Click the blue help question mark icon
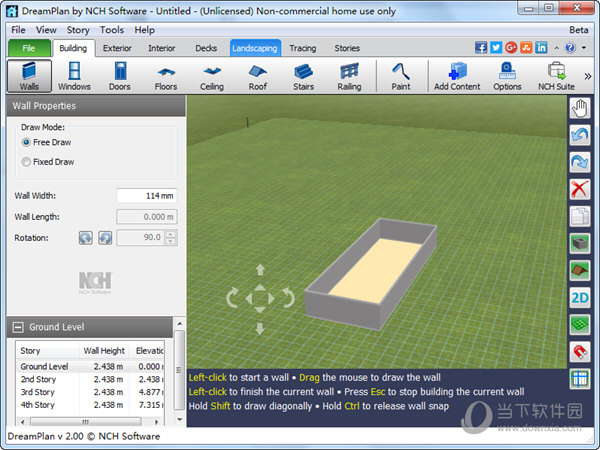This screenshot has height=450, width=600. coord(570,48)
